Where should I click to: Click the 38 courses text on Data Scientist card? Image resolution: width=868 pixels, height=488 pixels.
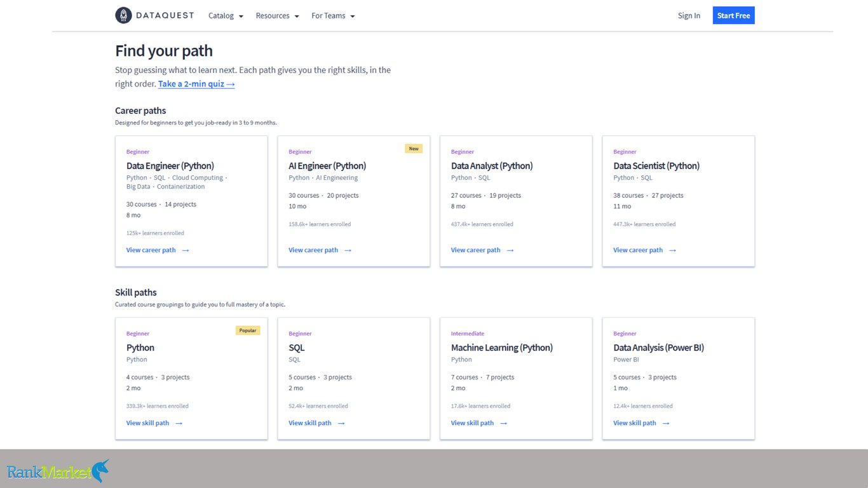click(628, 196)
